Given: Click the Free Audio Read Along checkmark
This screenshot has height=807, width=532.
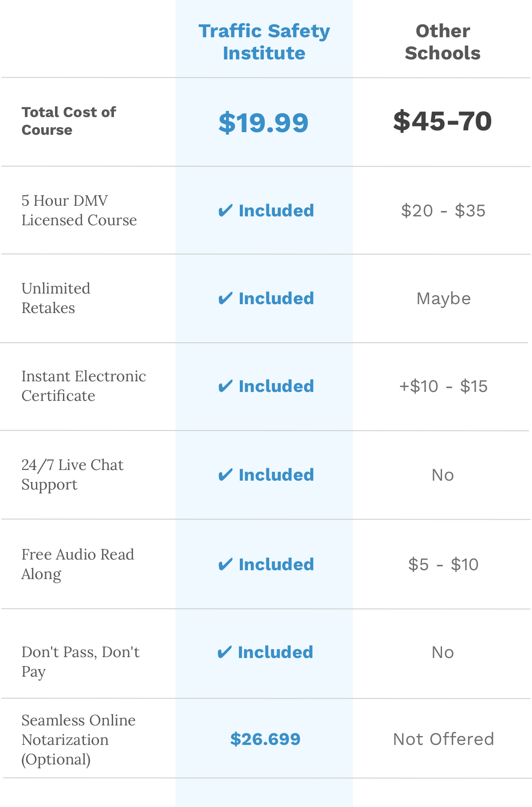Looking at the screenshot, I should click(x=225, y=564).
